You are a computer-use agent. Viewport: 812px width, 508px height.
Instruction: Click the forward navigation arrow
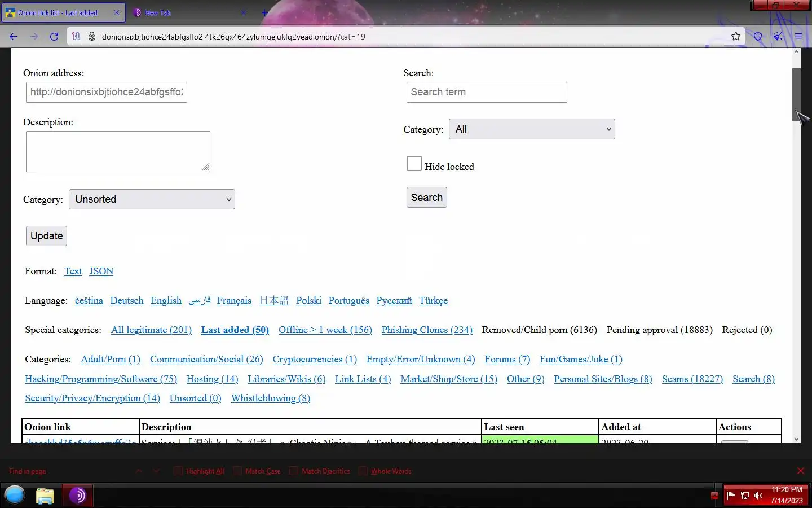(x=34, y=37)
